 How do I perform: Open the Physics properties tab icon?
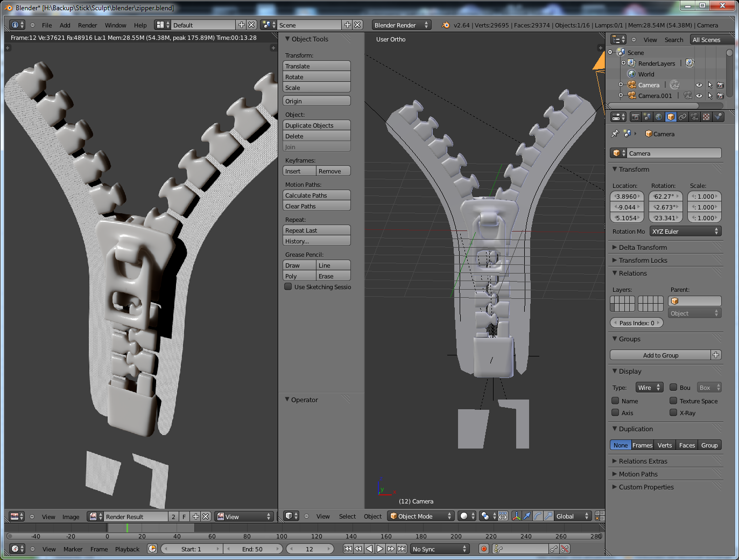[717, 117]
